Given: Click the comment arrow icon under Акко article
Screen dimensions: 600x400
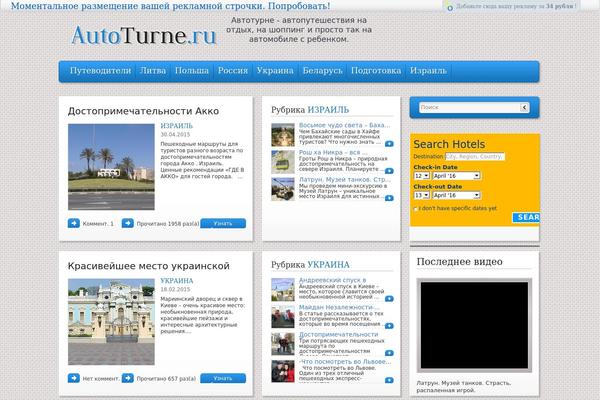Looking at the screenshot, I should (x=74, y=223).
